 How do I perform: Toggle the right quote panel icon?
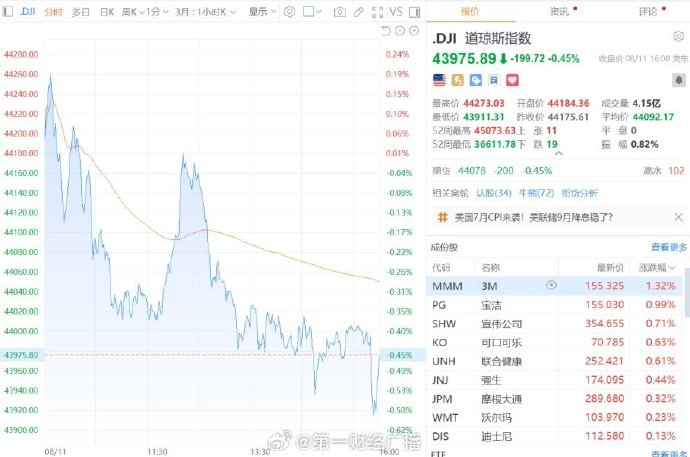pyautogui.click(x=415, y=12)
